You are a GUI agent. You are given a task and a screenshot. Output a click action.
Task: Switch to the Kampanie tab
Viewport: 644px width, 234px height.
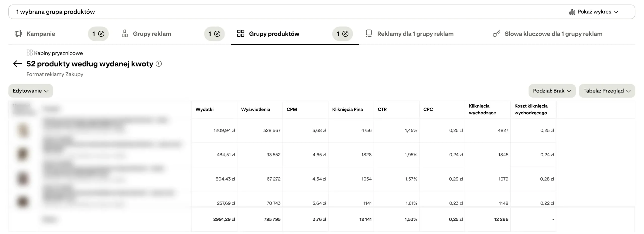click(x=41, y=34)
